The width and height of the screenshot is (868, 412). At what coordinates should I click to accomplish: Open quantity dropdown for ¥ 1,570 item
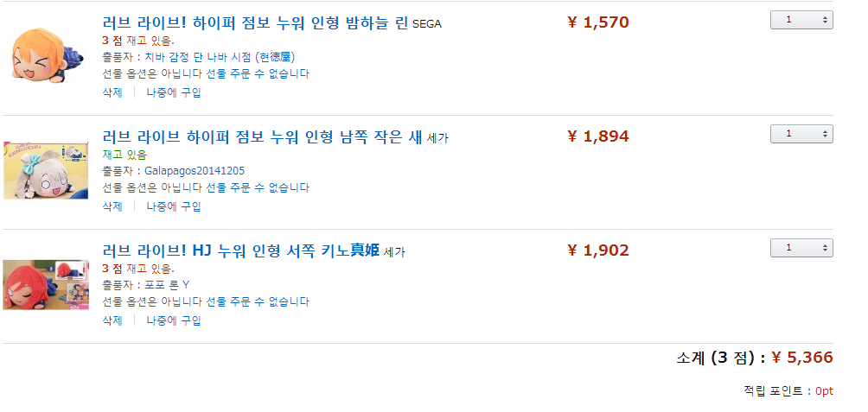pyautogui.click(x=801, y=20)
